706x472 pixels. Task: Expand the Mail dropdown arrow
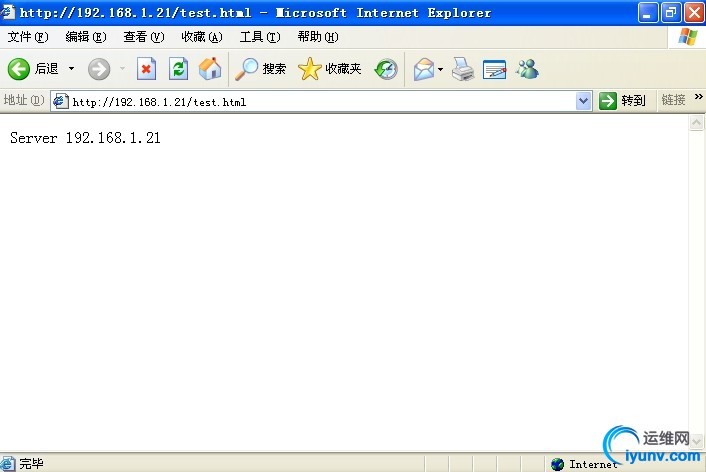pyautogui.click(x=440, y=69)
